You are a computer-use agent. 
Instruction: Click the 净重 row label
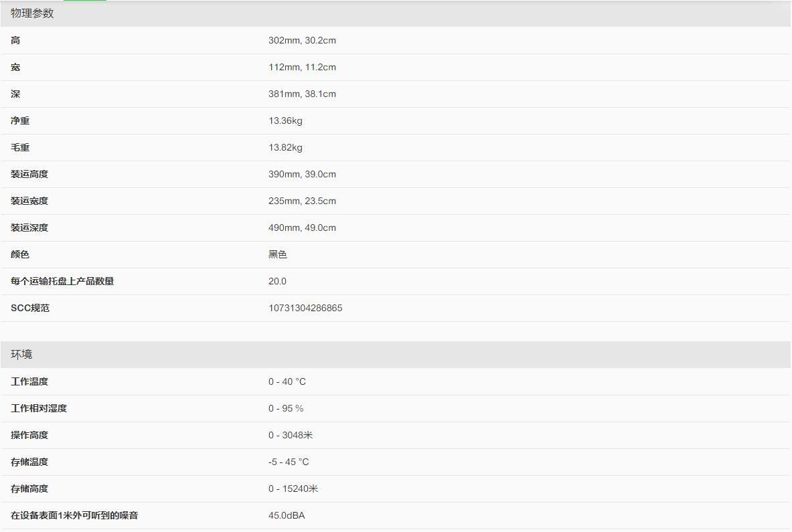click(20, 120)
